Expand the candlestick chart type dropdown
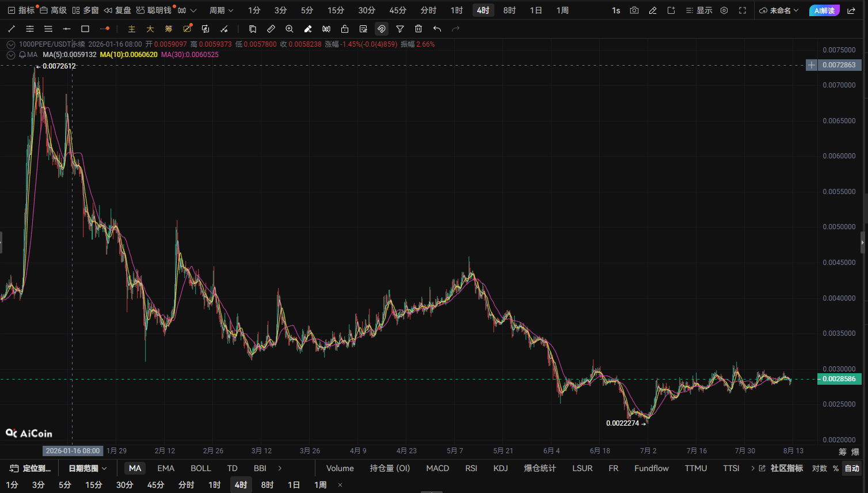 187,10
